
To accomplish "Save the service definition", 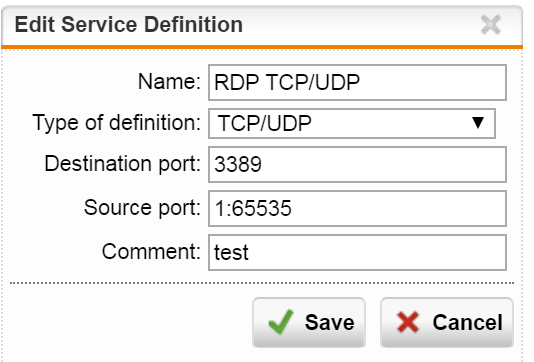I will click(x=309, y=322).
